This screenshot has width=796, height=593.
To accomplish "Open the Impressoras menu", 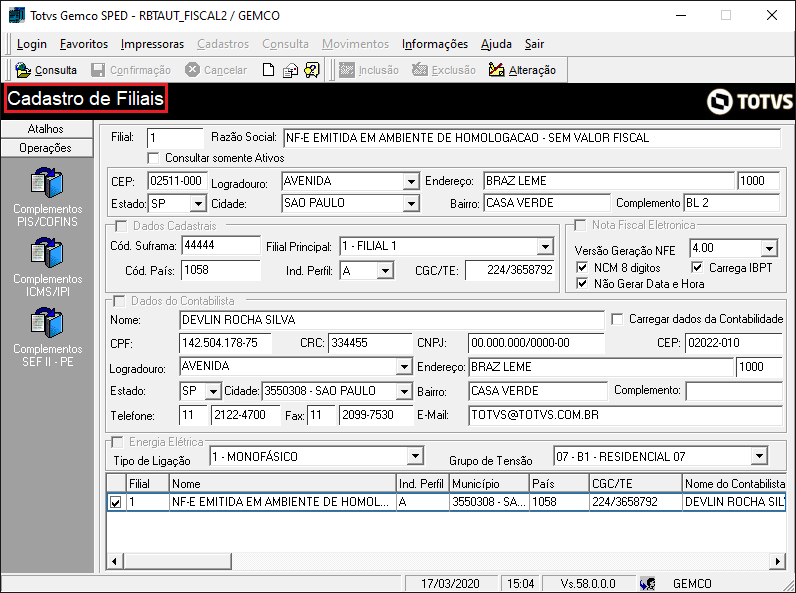I will point(152,44).
